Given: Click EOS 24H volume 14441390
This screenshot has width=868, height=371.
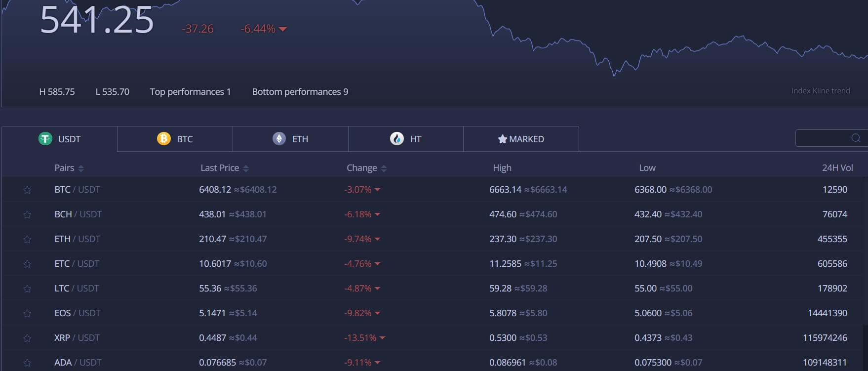Looking at the screenshot, I should coord(828,313).
